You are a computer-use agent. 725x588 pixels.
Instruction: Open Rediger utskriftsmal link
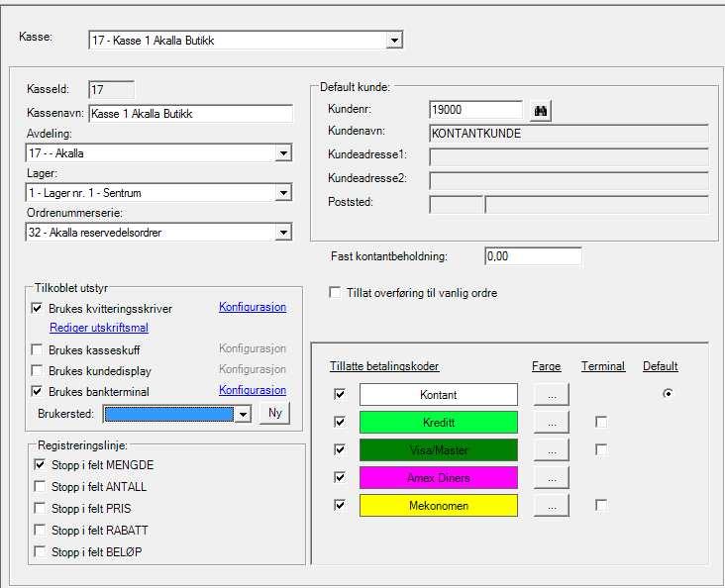click(99, 328)
